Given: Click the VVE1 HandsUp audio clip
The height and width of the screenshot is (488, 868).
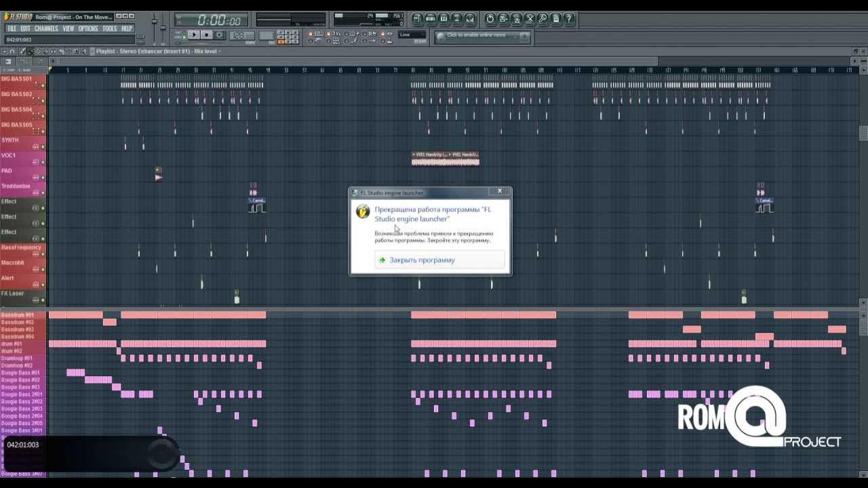Looking at the screenshot, I should coord(445,159).
